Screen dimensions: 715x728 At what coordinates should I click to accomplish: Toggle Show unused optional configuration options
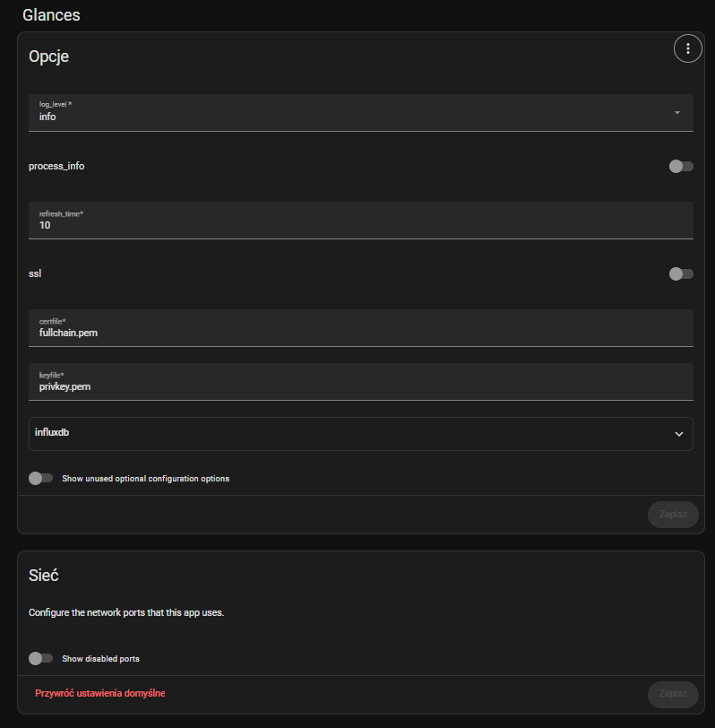coord(41,479)
